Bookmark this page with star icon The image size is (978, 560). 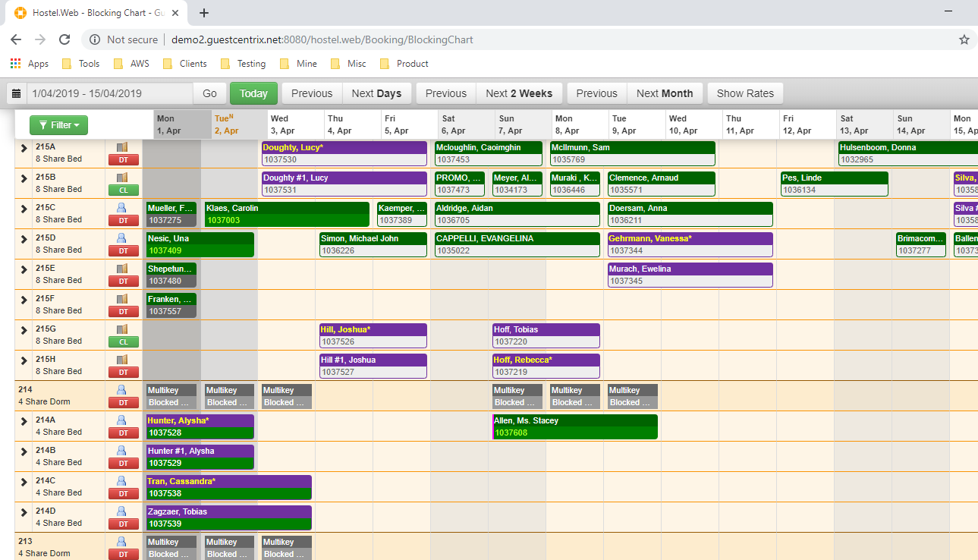pyautogui.click(x=964, y=39)
